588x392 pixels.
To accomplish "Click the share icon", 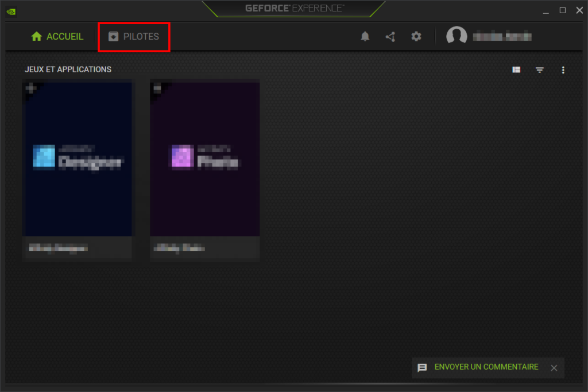I will tap(390, 36).
